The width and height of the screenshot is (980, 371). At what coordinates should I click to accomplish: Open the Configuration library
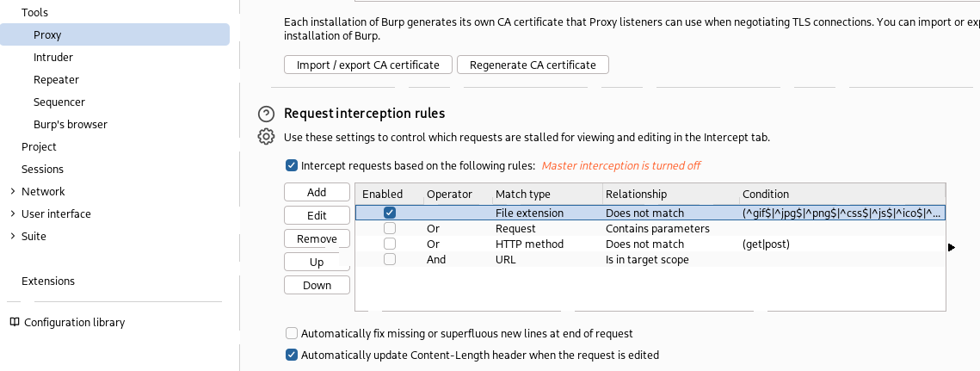point(74,322)
